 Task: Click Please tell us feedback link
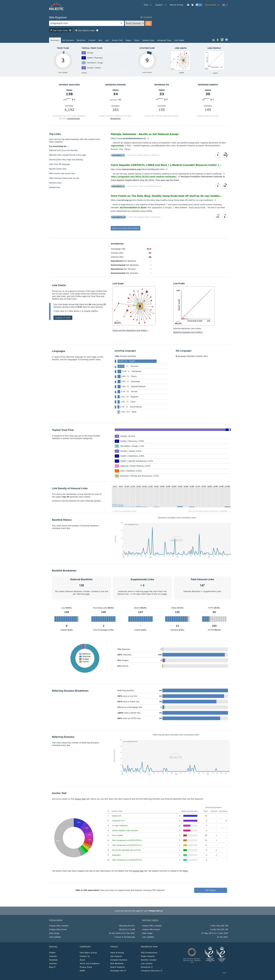(155, 911)
